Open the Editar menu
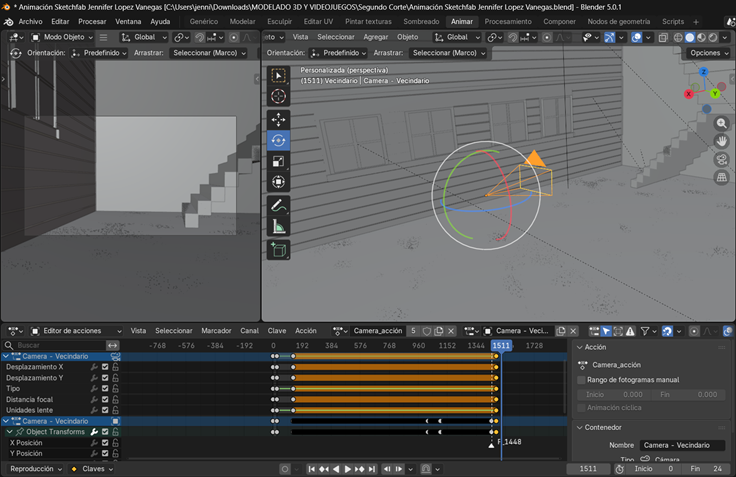 click(60, 22)
